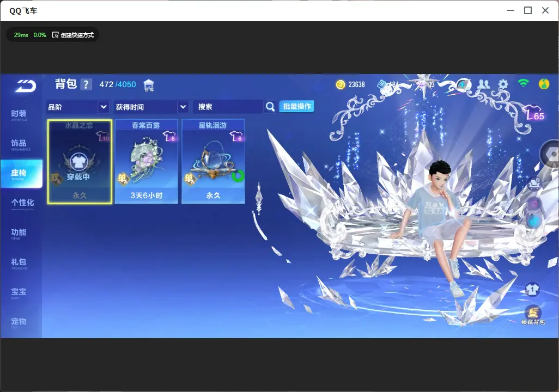The image size is (559, 392).
Task: Switch to the 饰品 tab
Action: pyautogui.click(x=19, y=144)
